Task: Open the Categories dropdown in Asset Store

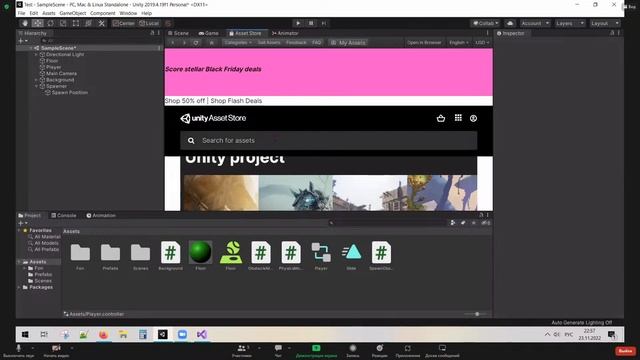Action: 238,42
